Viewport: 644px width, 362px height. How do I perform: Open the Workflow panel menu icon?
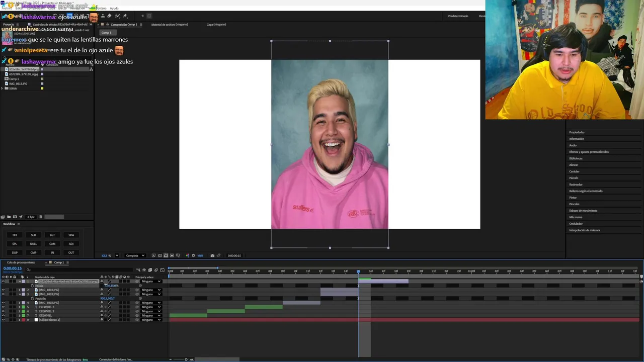point(19,224)
